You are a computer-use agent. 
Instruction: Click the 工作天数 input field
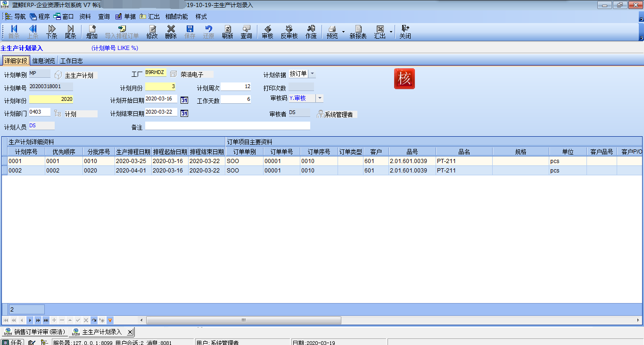[236, 99]
